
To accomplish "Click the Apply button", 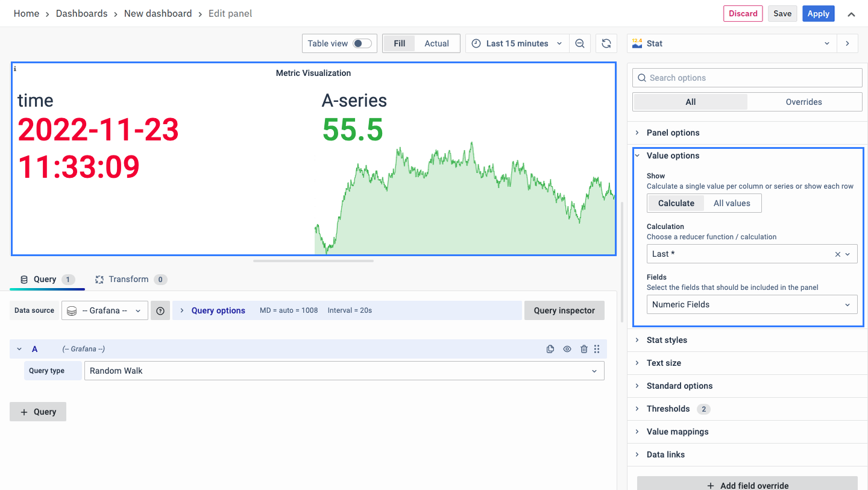I will pyautogui.click(x=818, y=14).
